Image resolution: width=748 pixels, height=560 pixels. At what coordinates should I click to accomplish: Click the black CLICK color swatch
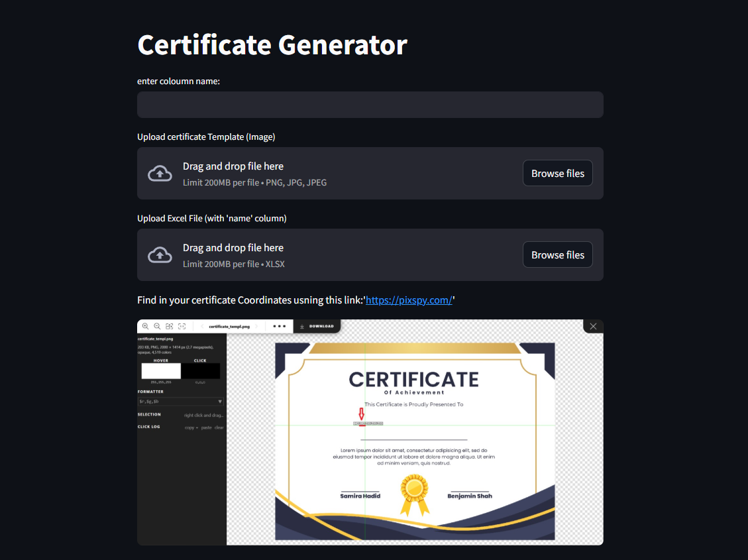tap(200, 370)
